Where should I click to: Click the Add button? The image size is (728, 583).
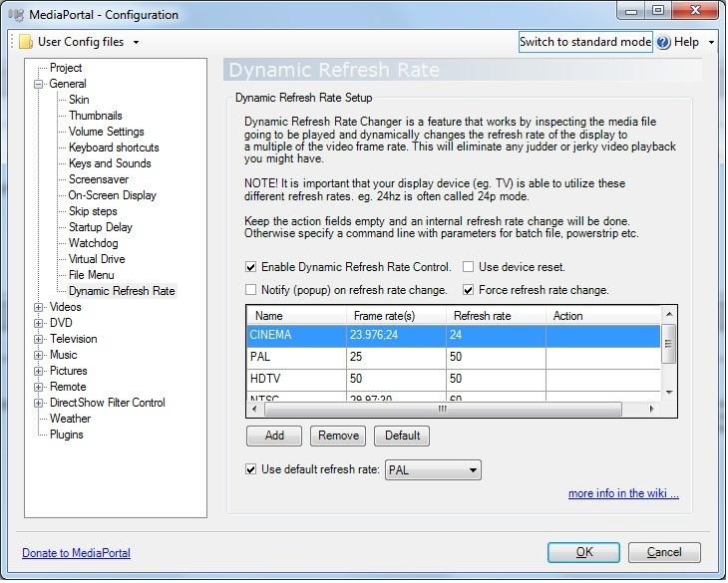275,437
